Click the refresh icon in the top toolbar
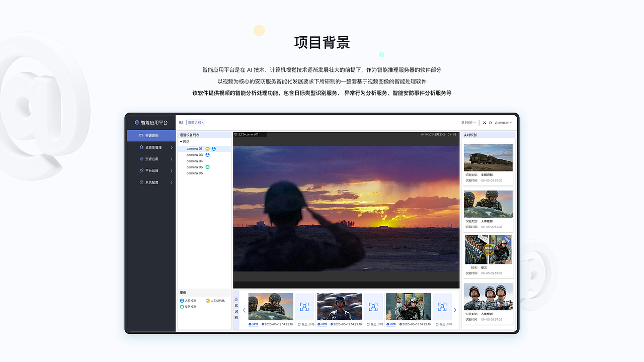 tap(491, 123)
